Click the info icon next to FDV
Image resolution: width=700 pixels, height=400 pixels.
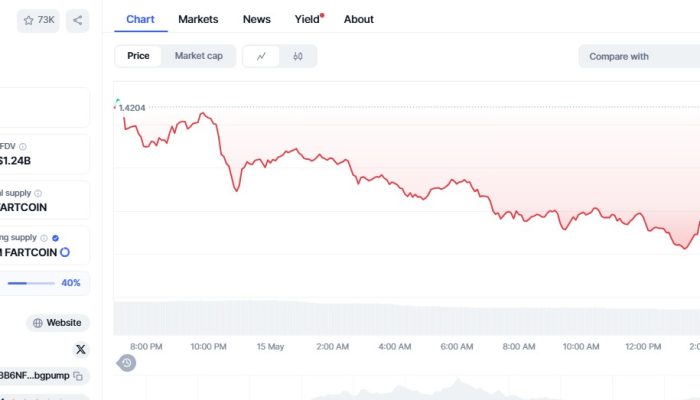point(23,147)
